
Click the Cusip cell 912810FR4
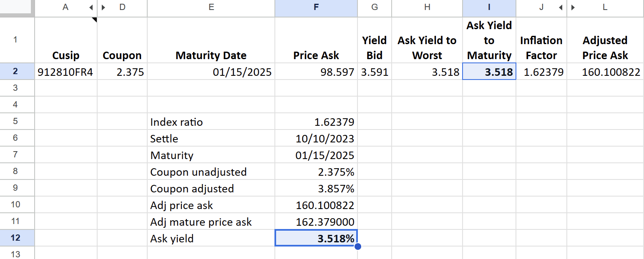(x=66, y=72)
